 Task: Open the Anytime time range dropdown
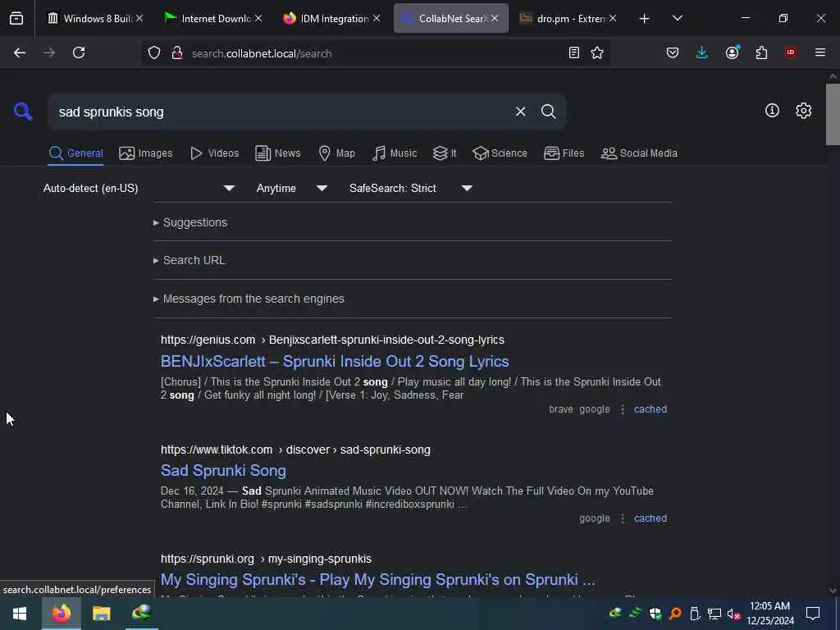pos(292,188)
